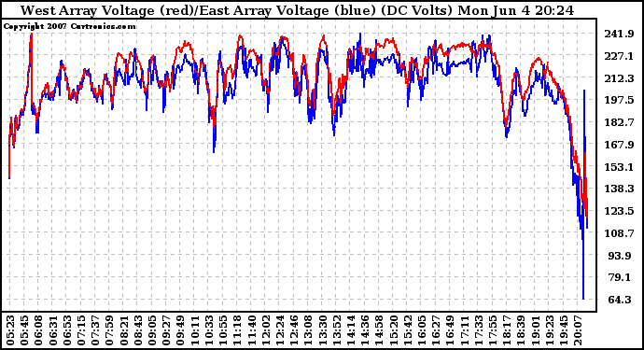Click the 13:52 time label
Screen dimensions: 644x350
tap(337, 330)
